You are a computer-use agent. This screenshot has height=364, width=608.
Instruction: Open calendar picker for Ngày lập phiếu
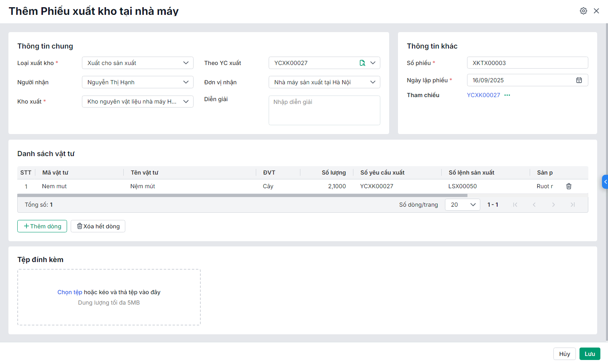point(579,80)
